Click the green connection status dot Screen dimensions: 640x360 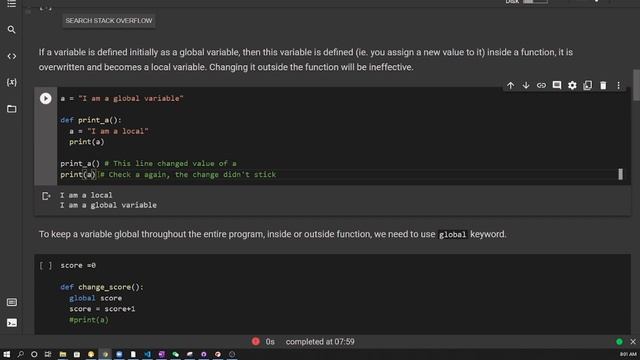click(619, 342)
